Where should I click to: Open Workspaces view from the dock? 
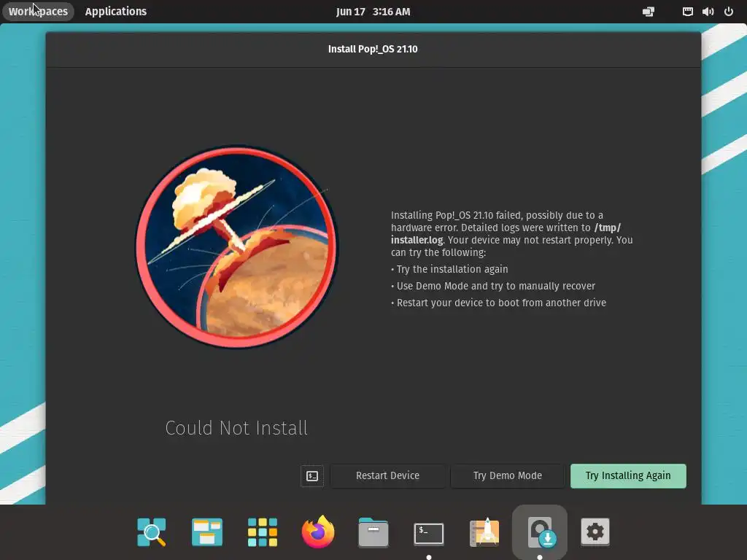(x=206, y=532)
